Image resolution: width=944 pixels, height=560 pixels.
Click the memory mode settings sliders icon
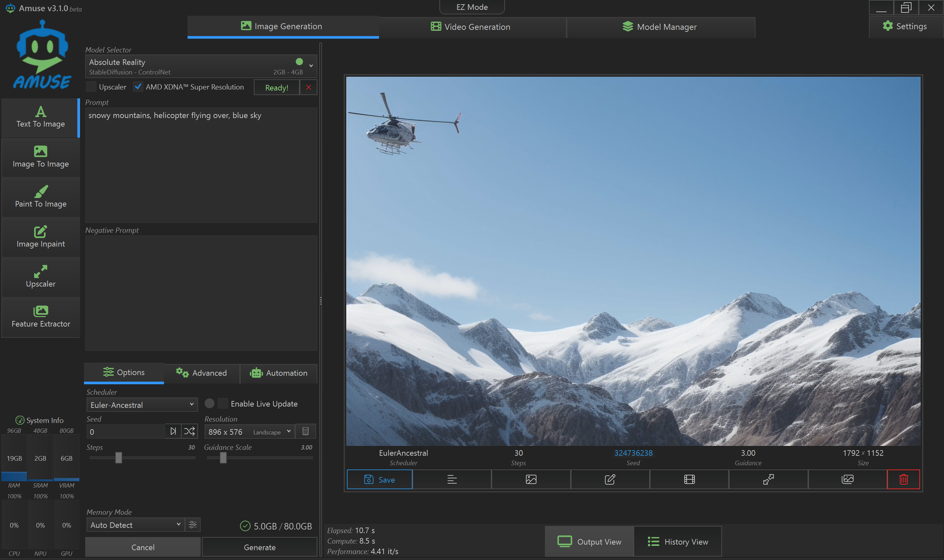[x=193, y=525]
